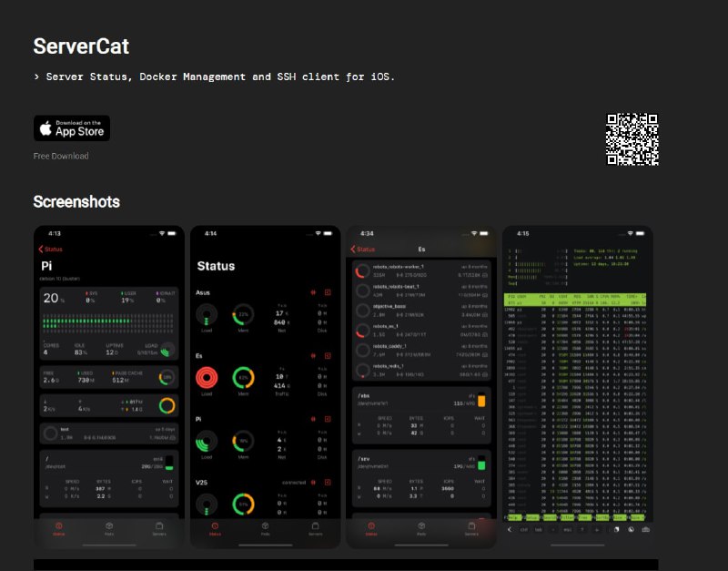The height and width of the screenshot is (571, 728).
Task: Click the Asus Load gauge
Action: (207, 314)
